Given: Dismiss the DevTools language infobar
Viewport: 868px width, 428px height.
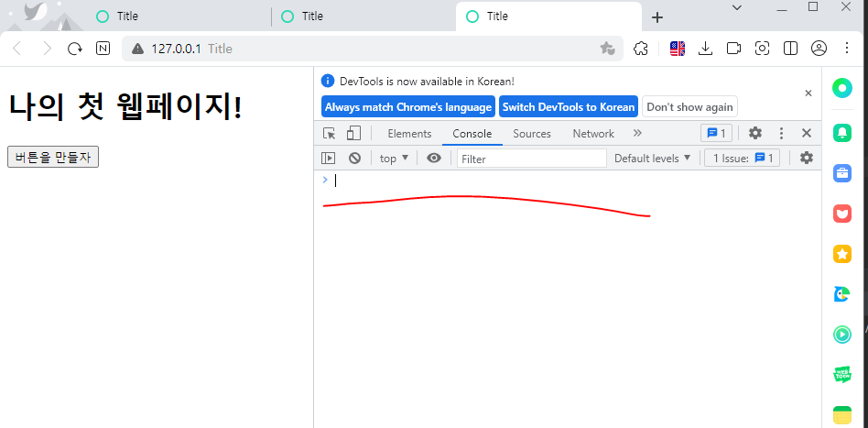Looking at the screenshot, I should pos(808,93).
